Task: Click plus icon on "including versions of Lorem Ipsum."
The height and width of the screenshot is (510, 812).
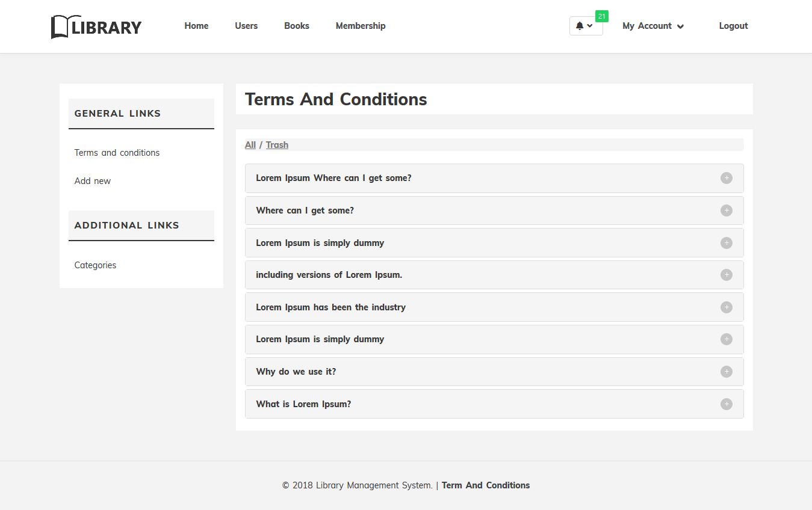Action: point(727,275)
